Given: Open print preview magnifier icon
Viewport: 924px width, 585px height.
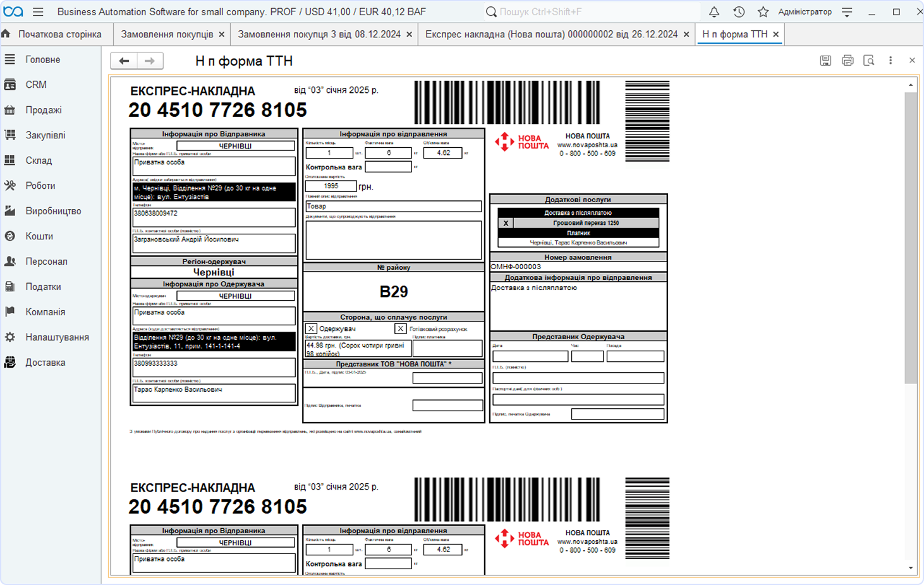Looking at the screenshot, I should click(869, 61).
